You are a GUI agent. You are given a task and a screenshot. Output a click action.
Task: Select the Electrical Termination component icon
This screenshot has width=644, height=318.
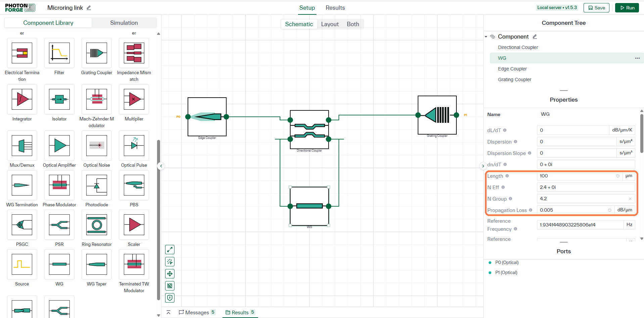coord(22,53)
